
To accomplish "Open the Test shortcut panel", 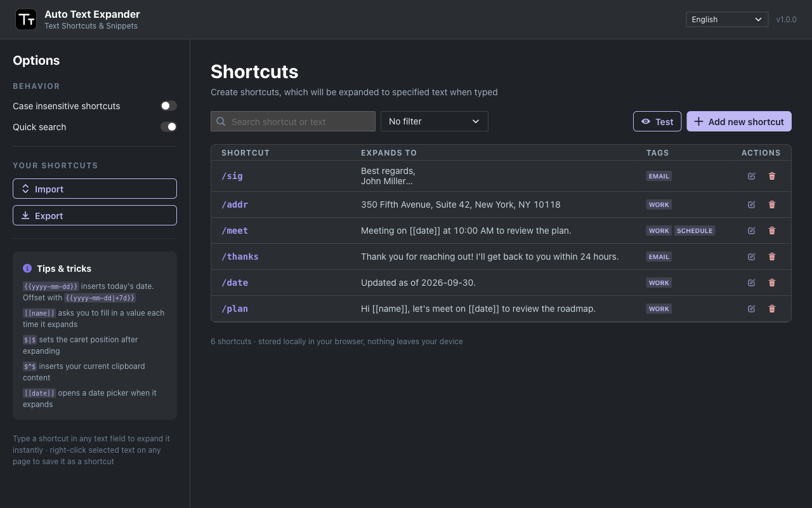I will coord(657,121).
